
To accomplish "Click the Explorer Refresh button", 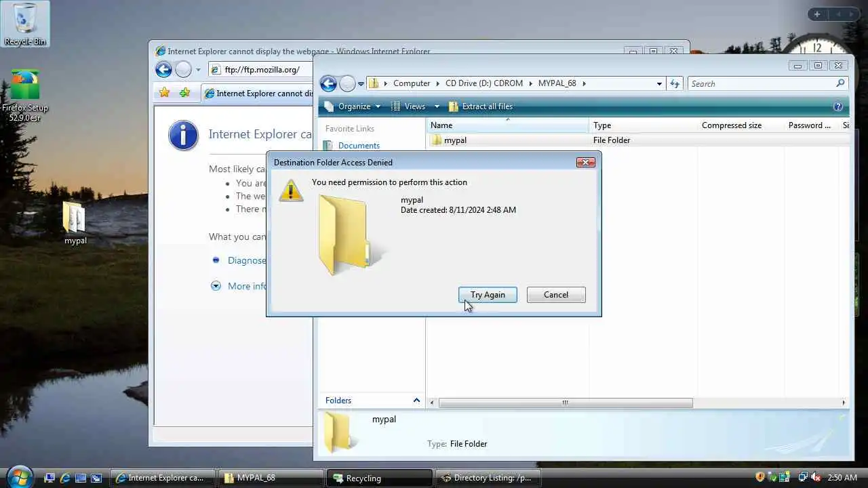I will [x=675, y=83].
